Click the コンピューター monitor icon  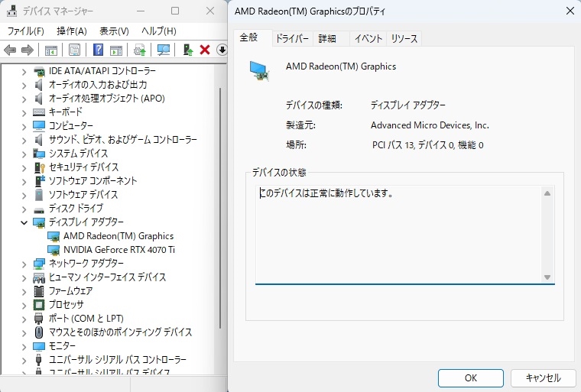39,126
